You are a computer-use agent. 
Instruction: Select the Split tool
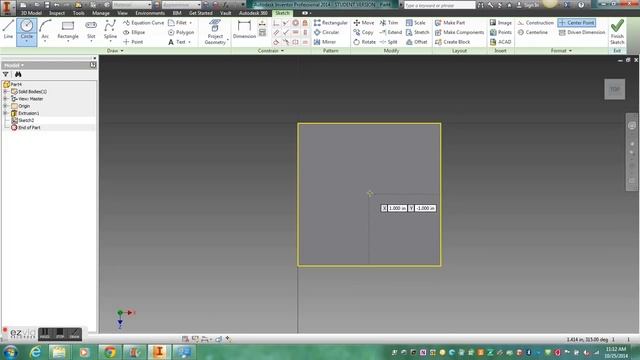click(388, 42)
